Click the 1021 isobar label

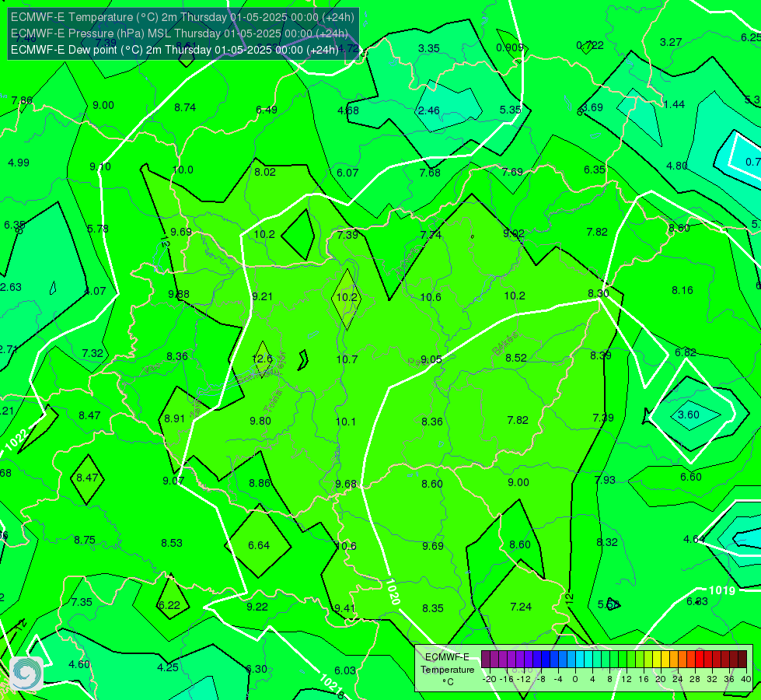pyautogui.click(x=331, y=682)
